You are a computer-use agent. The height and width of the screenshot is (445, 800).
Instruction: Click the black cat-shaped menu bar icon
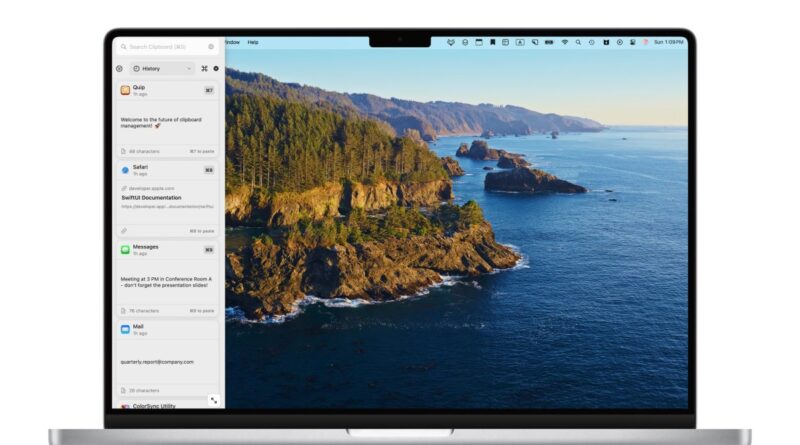[606, 42]
